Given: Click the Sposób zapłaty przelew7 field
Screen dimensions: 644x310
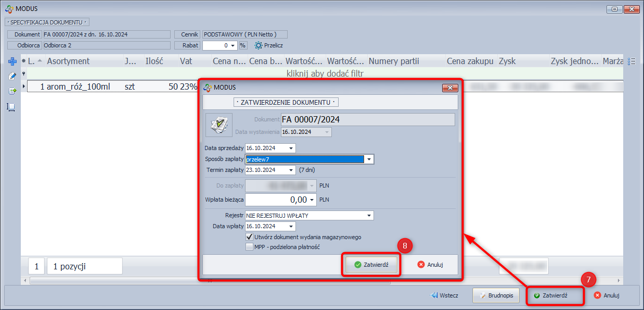Looking at the screenshot, I should pos(305,159).
